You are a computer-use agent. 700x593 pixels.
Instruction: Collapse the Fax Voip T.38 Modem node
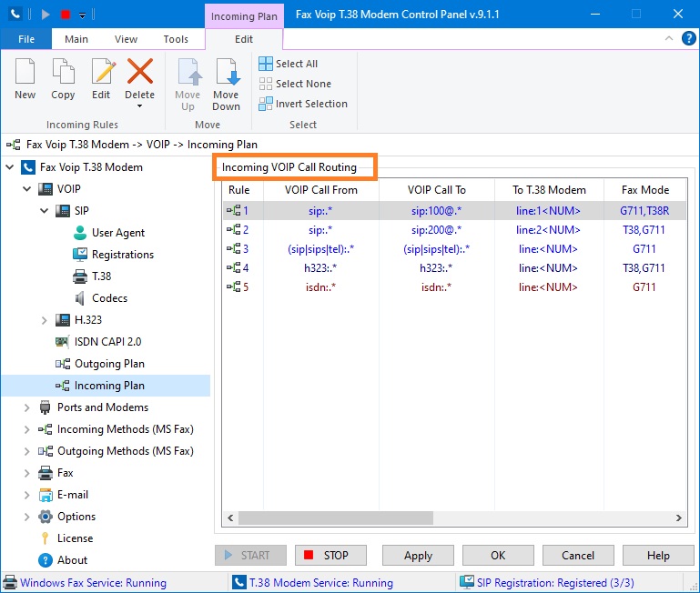click(x=10, y=167)
